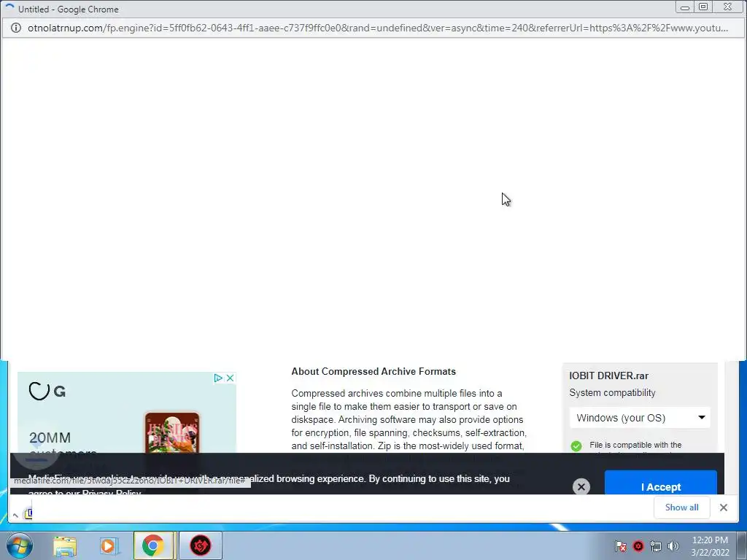Click the green compatibility checkmark icon

pyautogui.click(x=576, y=446)
